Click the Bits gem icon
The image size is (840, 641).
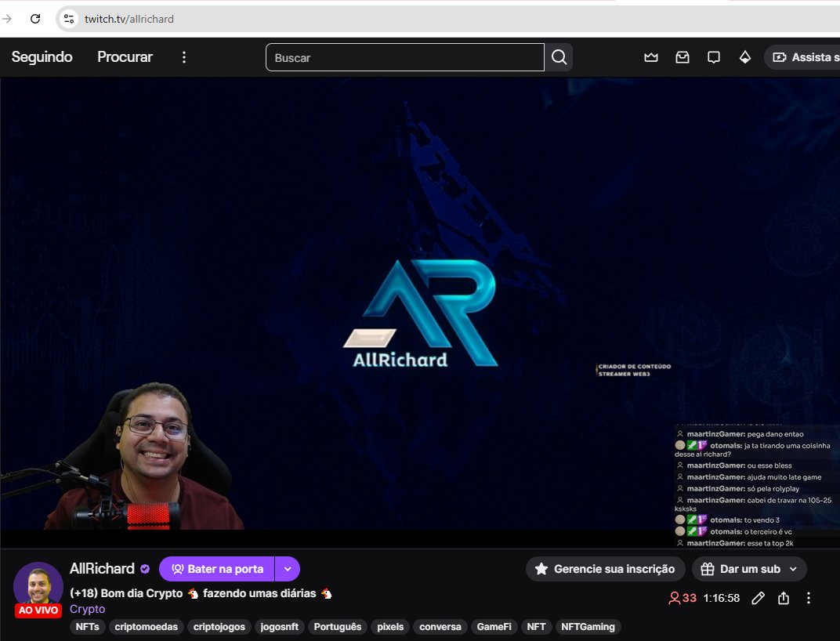(745, 56)
